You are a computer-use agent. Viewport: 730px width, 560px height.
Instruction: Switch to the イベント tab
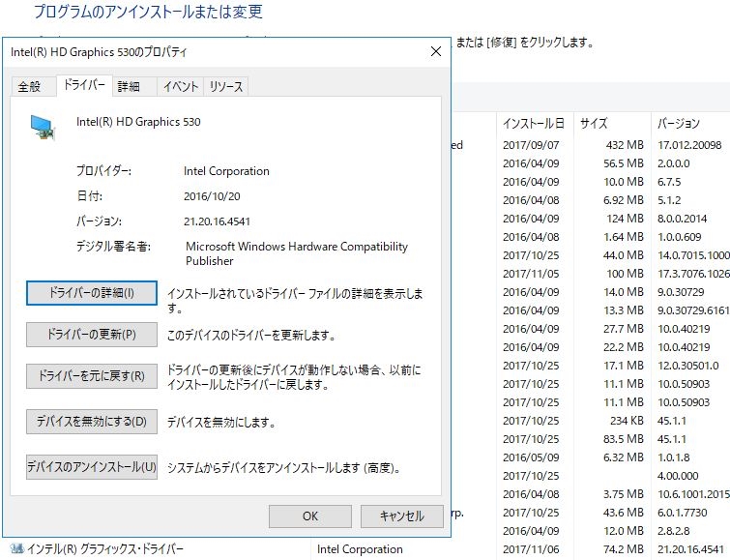tap(181, 86)
